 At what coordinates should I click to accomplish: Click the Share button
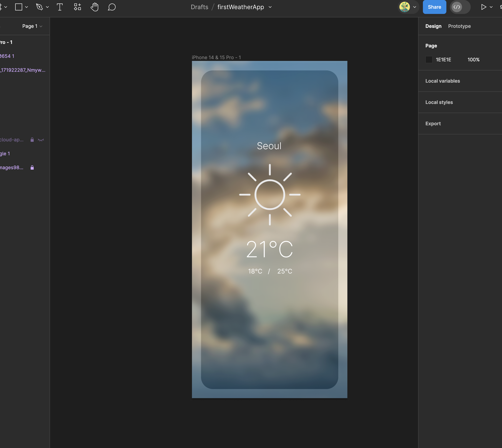434,7
